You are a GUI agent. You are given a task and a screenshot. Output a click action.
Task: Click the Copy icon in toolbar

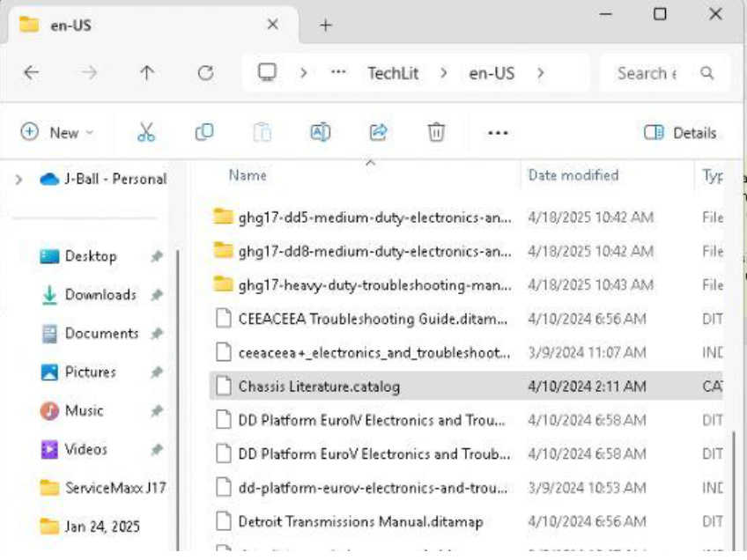point(203,133)
